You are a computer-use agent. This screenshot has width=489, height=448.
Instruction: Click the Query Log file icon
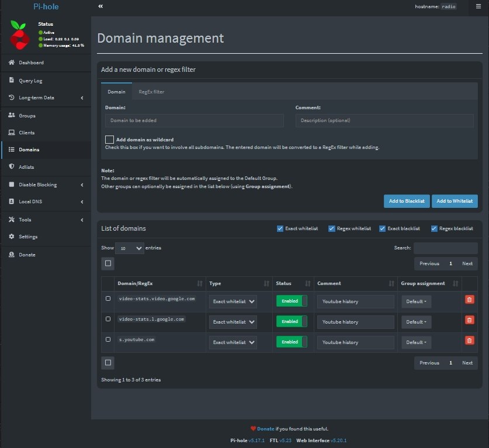click(12, 80)
